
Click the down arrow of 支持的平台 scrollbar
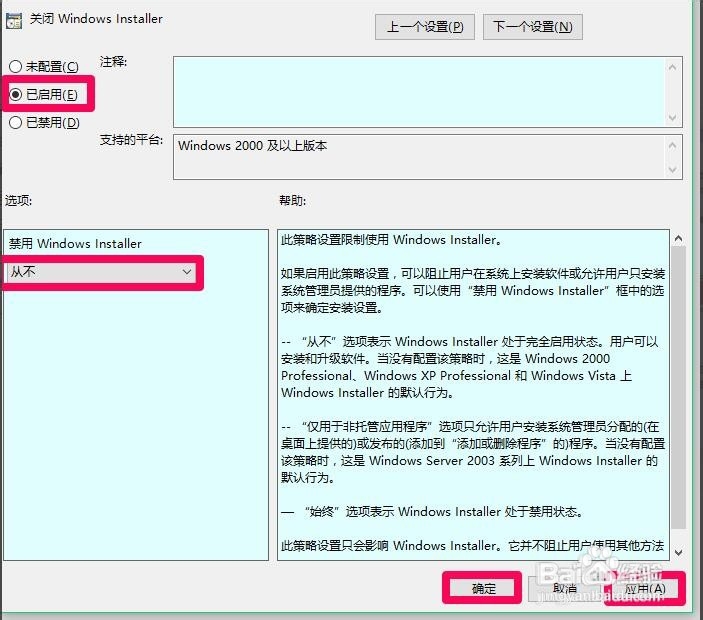pos(672,169)
